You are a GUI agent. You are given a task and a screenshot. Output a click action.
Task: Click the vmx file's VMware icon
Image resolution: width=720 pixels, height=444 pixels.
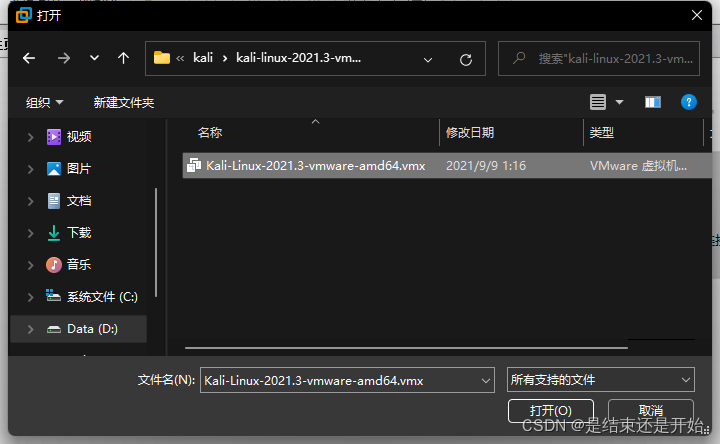tap(194, 165)
